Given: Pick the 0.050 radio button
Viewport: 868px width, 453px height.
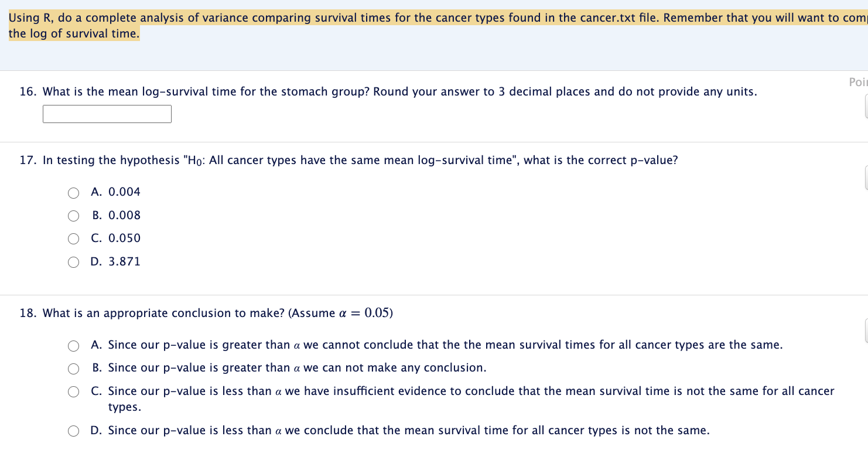Looking at the screenshot, I should [x=73, y=239].
